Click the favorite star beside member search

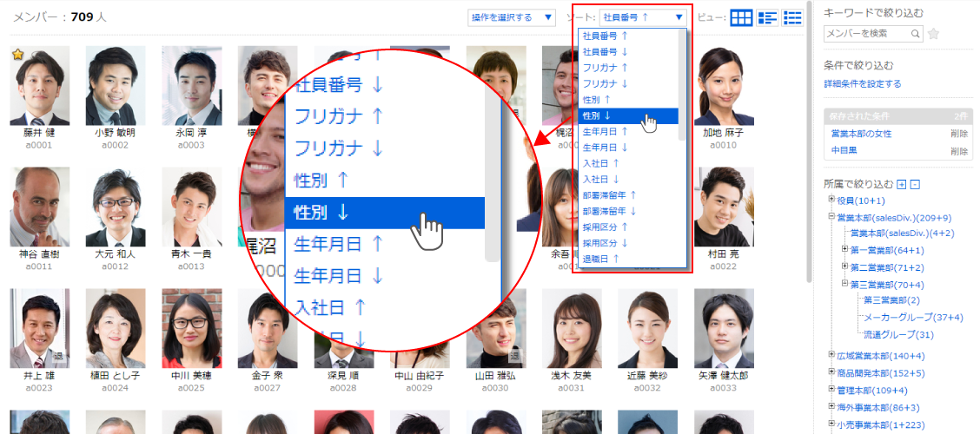point(933,34)
